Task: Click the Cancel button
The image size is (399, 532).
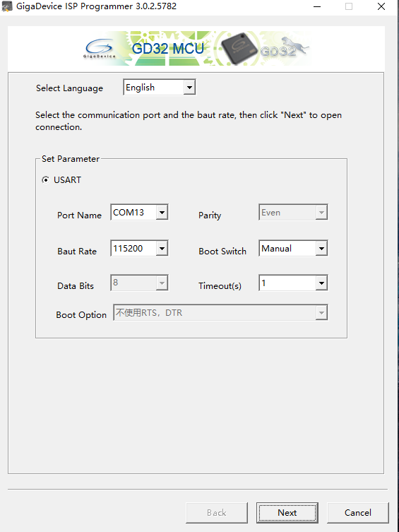Action: [357, 513]
